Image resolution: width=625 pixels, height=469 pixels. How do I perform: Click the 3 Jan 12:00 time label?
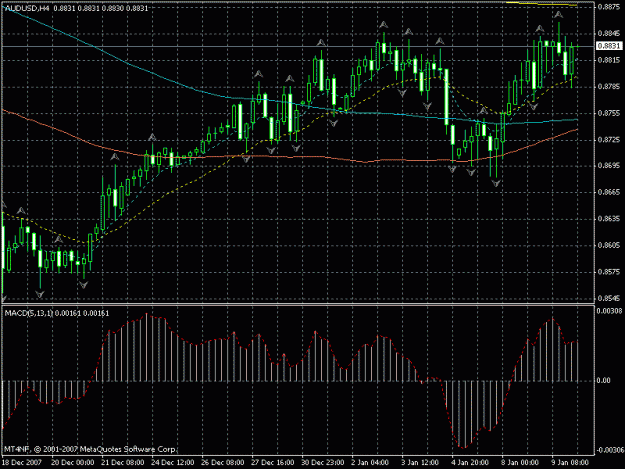[x=420, y=463]
